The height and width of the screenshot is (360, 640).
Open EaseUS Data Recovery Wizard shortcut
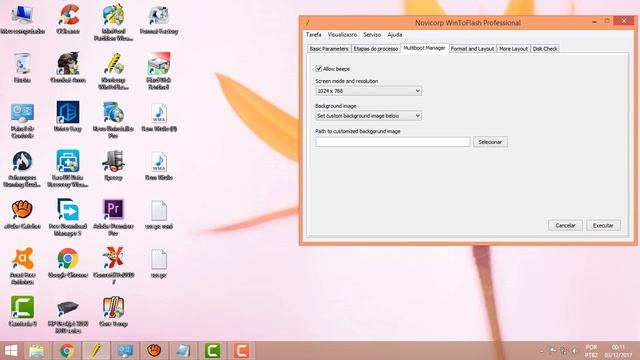pos(68,169)
